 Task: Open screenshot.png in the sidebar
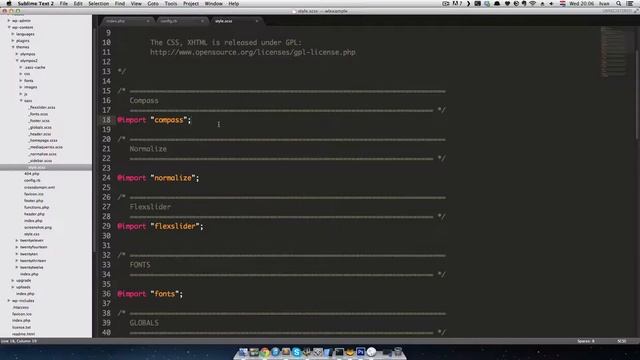38,227
